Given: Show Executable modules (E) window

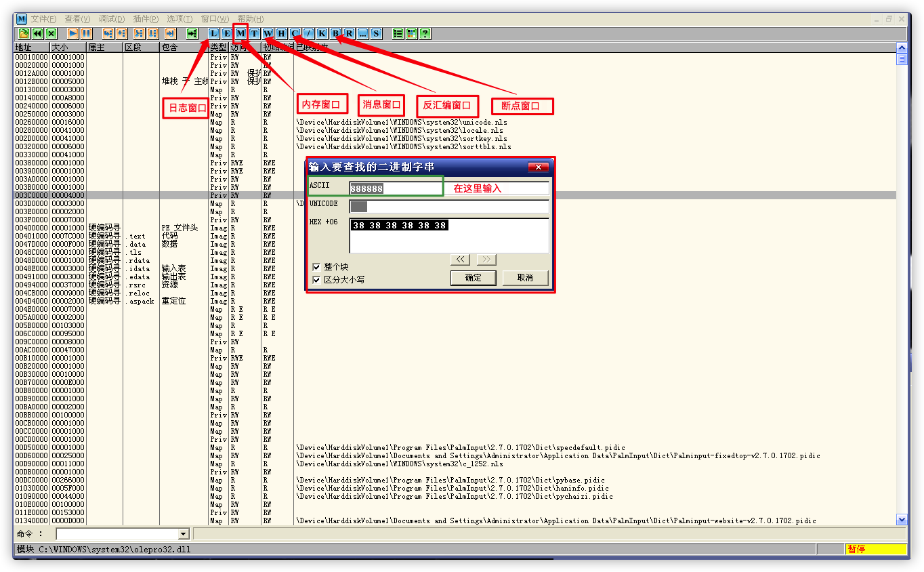Looking at the screenshot, I should (227, 33).
